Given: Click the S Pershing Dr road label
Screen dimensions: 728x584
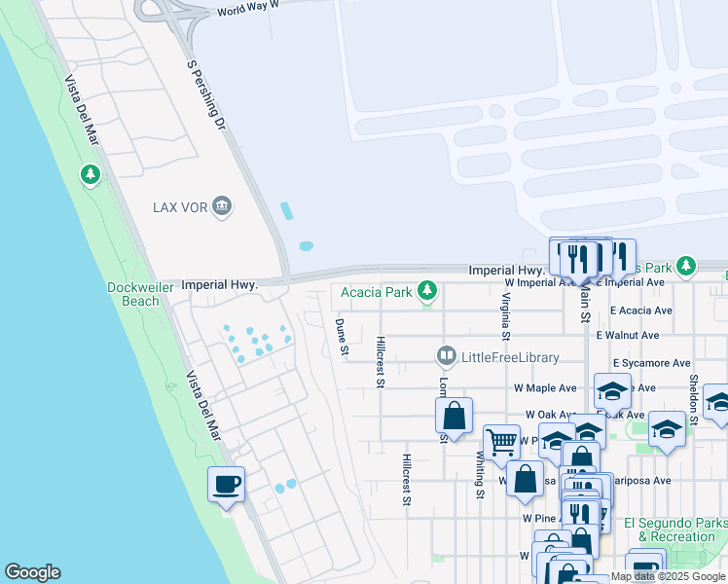Looking at the screenshot, I should point(206,95).
